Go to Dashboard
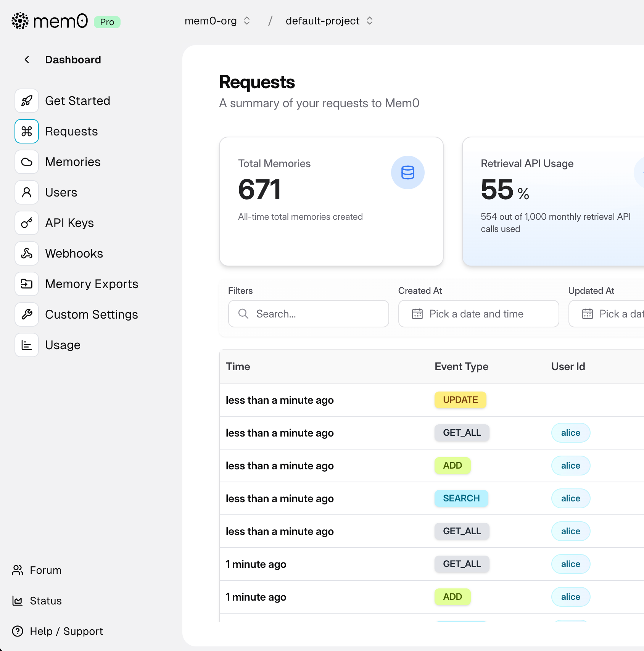The width and height of the screenshot is (644, 651). [73, 60]
